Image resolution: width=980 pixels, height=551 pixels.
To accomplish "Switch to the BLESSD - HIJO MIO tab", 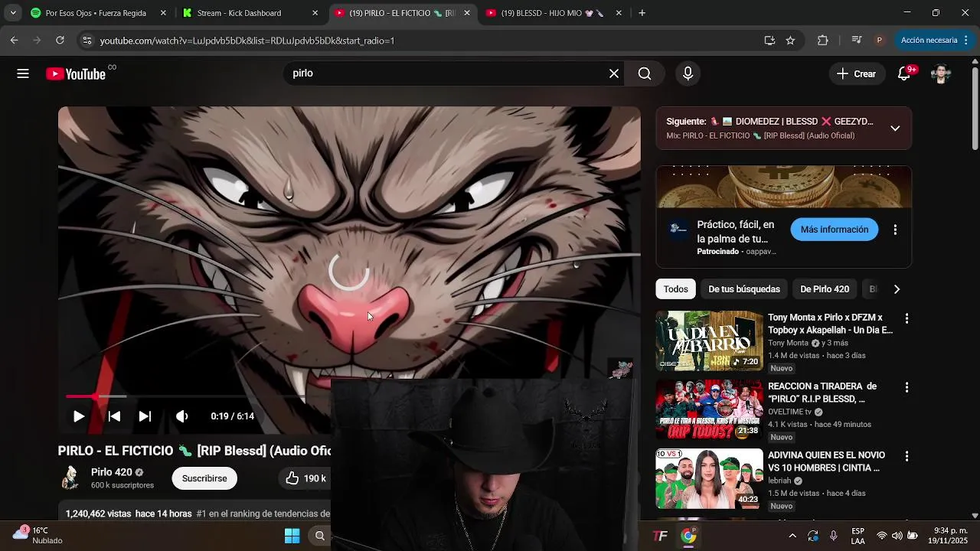I will coord(553,13).
